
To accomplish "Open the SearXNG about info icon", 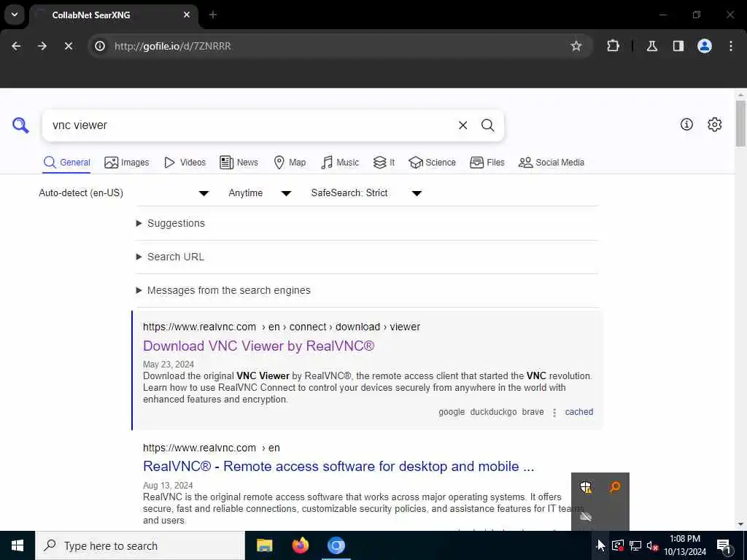I will 686,124.
